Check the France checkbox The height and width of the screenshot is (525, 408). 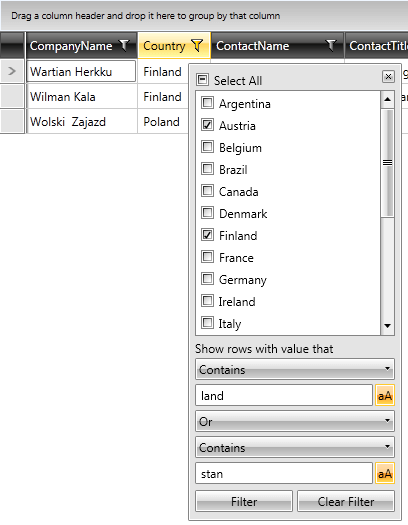[207, 257]
